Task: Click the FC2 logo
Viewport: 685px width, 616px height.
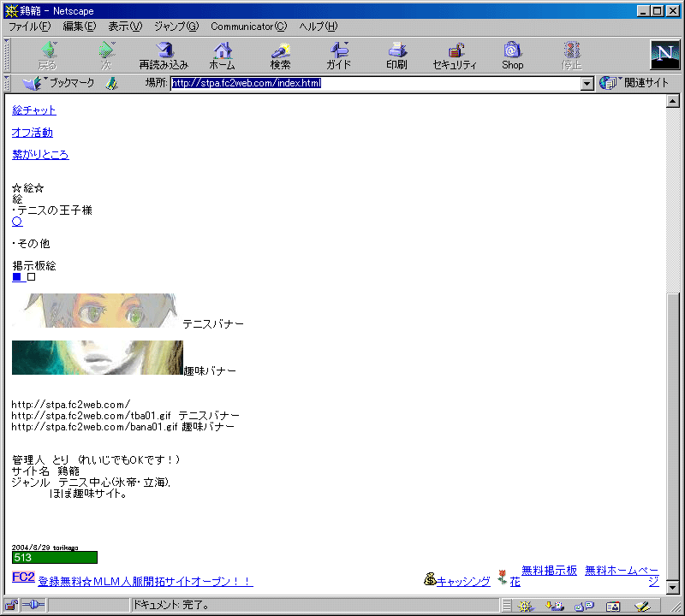Action: [x=23, y=577]
